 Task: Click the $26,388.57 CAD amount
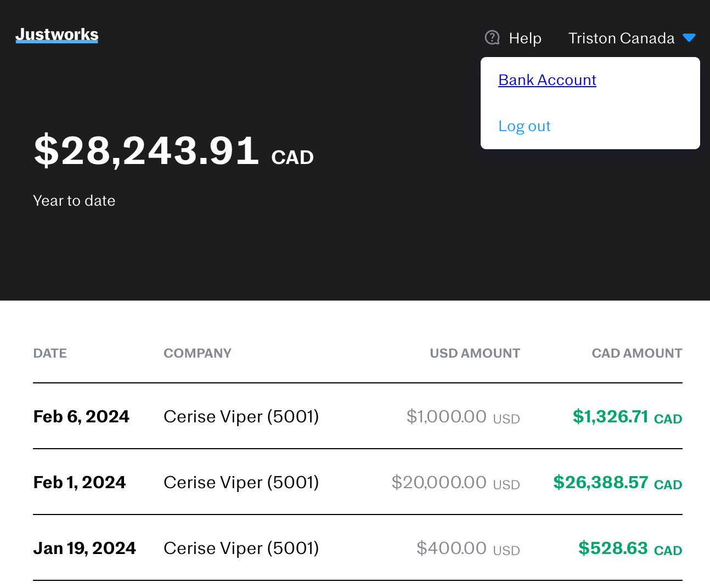[x=617, y=483]
